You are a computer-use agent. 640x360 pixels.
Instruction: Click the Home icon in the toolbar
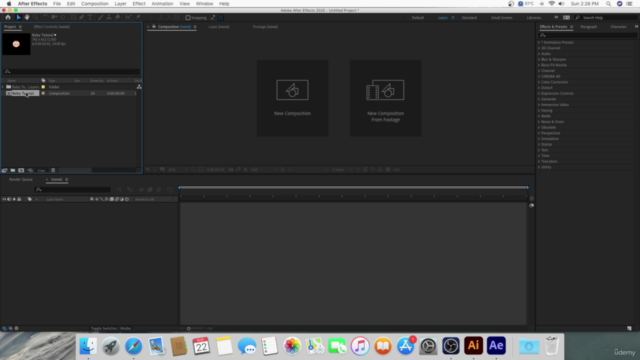8,17
